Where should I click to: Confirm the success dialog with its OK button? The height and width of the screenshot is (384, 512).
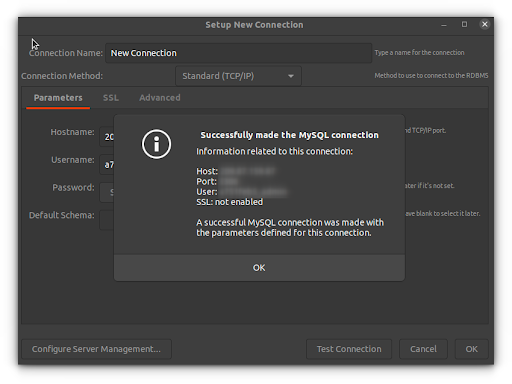(259, 268)
